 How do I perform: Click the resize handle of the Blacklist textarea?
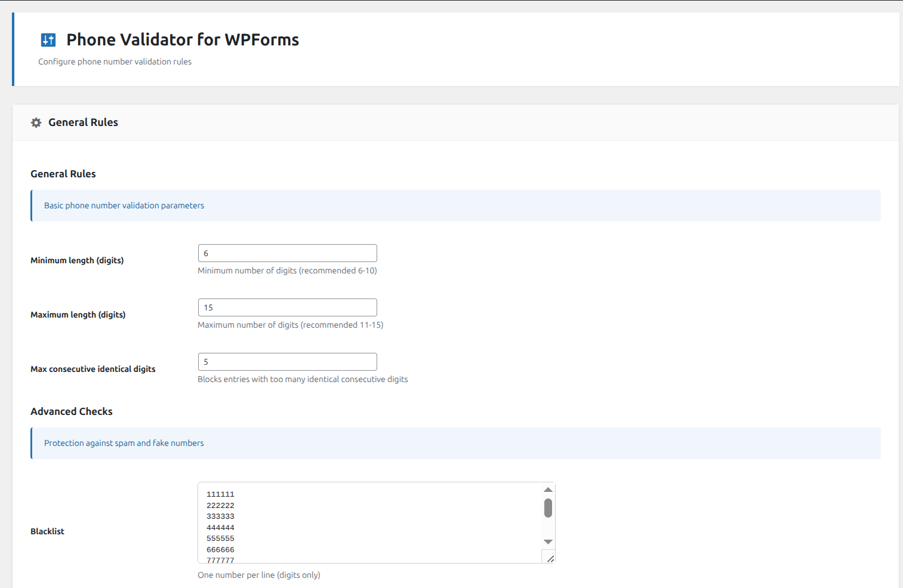point(550,558)
